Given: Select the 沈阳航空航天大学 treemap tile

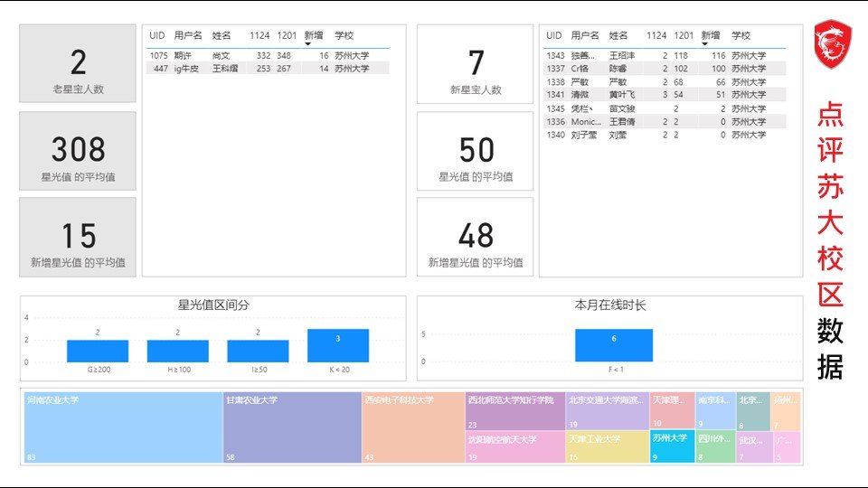Looking at the screenshot, I should pyautogui.click(x=515, y=446).
